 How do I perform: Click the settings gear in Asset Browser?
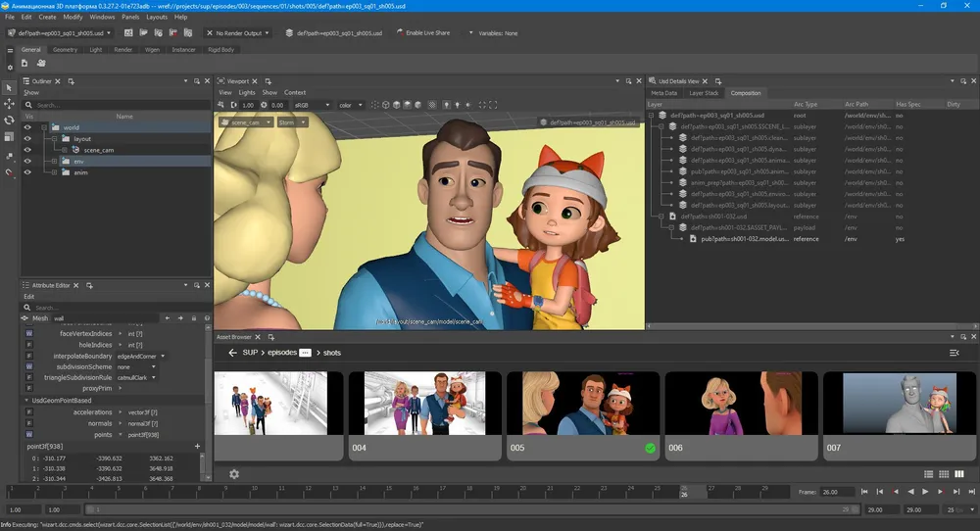(234, 474)
